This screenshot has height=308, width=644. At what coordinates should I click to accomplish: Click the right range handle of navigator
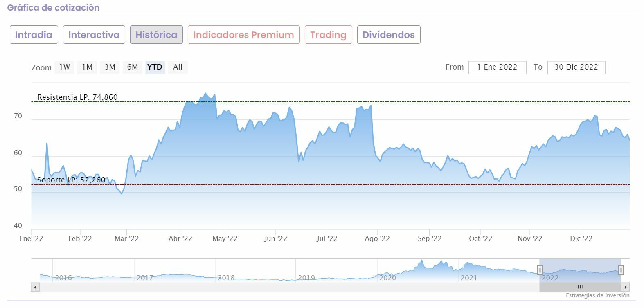621,270
